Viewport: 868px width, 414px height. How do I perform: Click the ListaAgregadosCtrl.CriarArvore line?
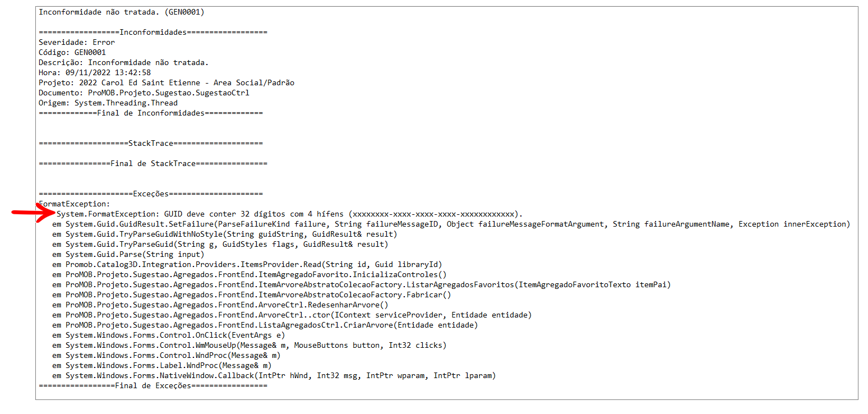[265, 325]
